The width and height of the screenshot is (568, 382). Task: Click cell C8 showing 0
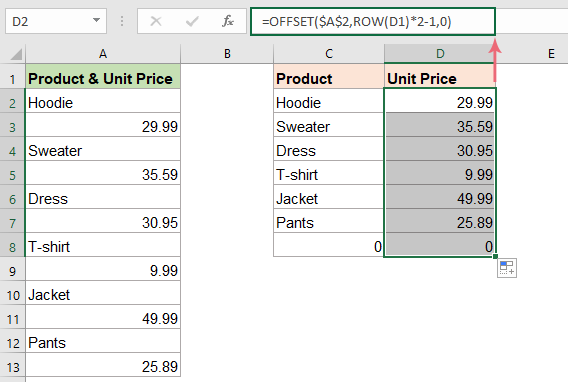329,245
